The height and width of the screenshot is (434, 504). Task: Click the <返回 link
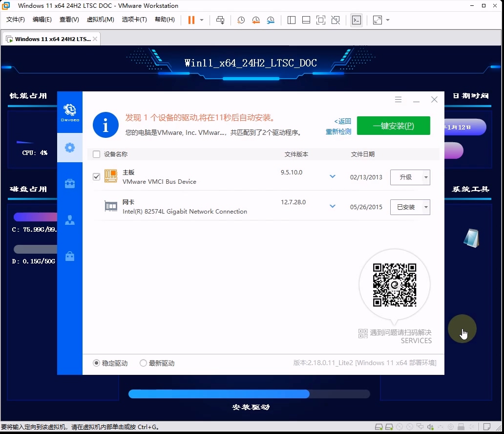[x=343, y=121]
